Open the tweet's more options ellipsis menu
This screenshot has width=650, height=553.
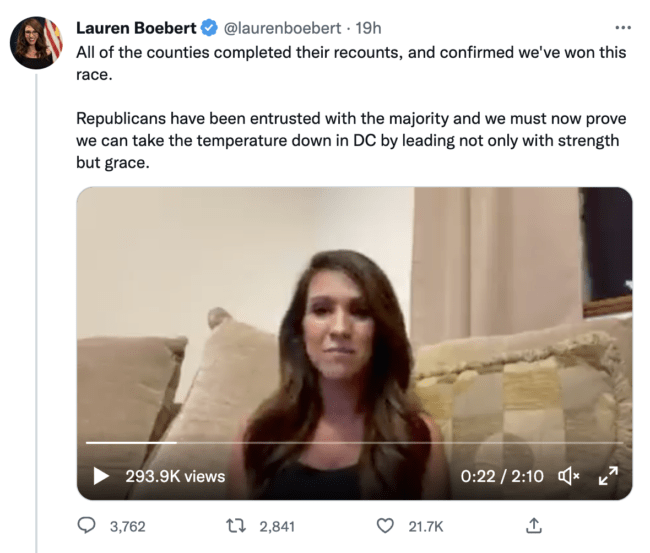[x=624, y=27]
